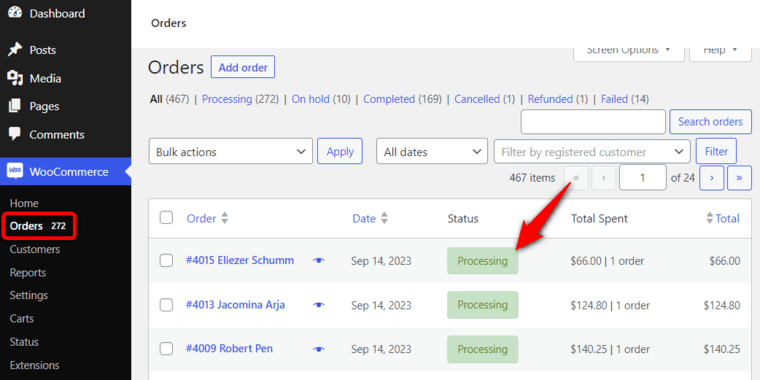Focus the search orders text field
This screenshot has width=760, height=380.
(x=593, y=122)
